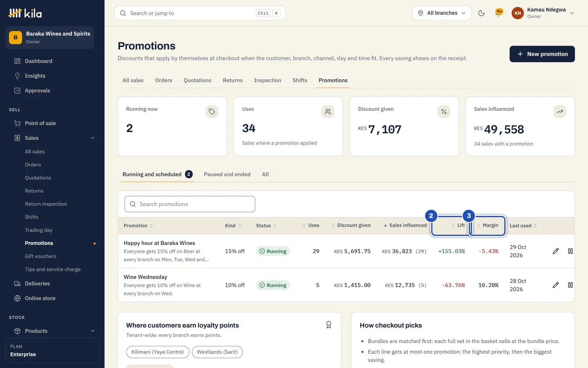Click the Running now tag icon
The height and width of the screenshot is (368, 588).
coord(212,112)
